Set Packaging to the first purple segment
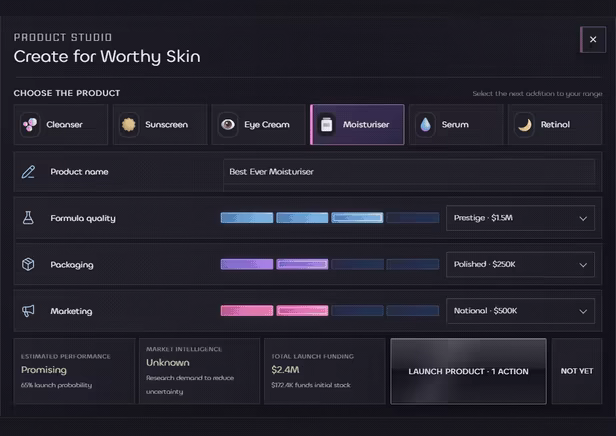The width and height of the screenshot is (616, 436). pos(247,264)
